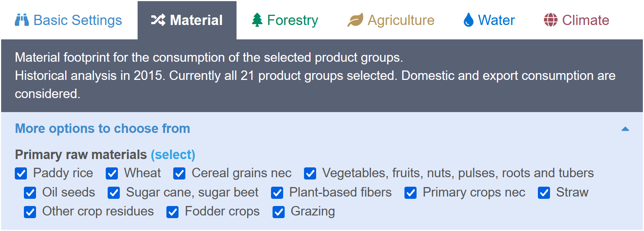The image size is (644, 231).
Task: Disable the Oil seeds checkbox
Action: (x=30, y=193)
